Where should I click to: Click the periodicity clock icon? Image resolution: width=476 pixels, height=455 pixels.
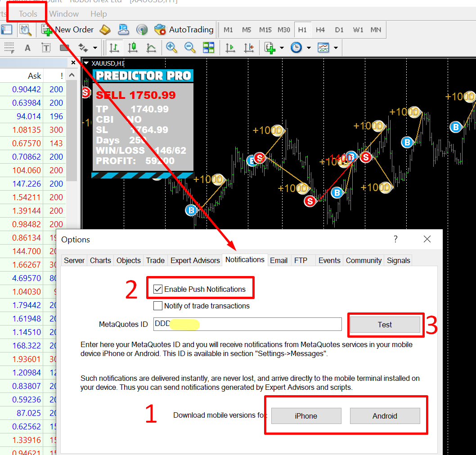(296, 48)
